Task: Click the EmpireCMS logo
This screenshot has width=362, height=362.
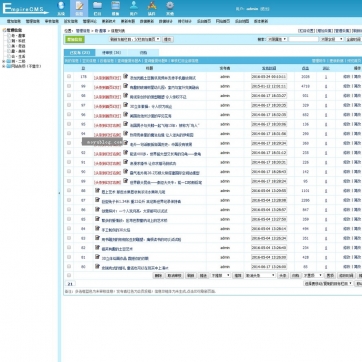Action: pyautogui.click(x=25, y=9)
